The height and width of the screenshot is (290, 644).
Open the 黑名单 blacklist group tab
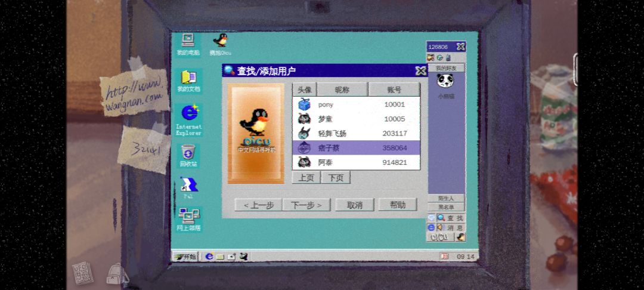pyautogui.click(x=446, y=206)
